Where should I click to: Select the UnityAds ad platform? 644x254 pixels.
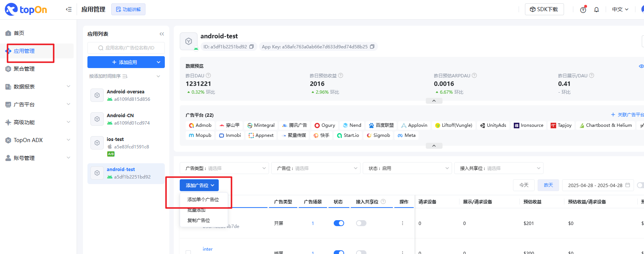(493, 125)
